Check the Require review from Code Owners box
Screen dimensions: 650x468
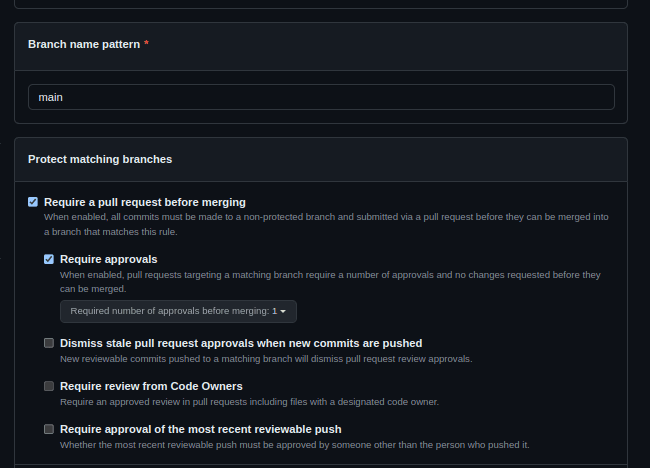pyautogui.click(x=49, y=386)
